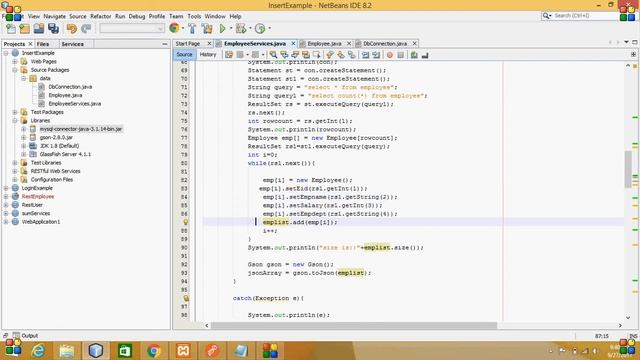Viewport: 640px width, 360px height.
Task: Click Next Bookmark editor icon
Action: [341, 55]
